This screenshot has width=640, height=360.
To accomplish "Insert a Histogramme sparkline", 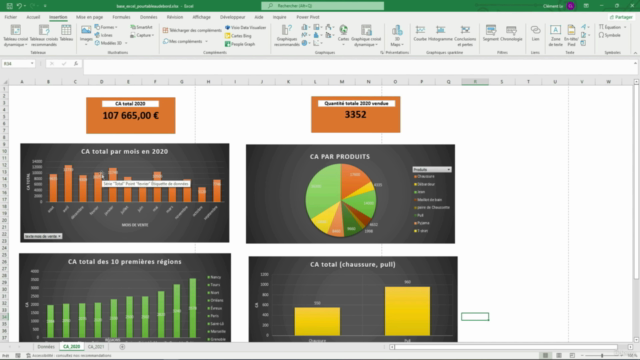I will point(440,33).
